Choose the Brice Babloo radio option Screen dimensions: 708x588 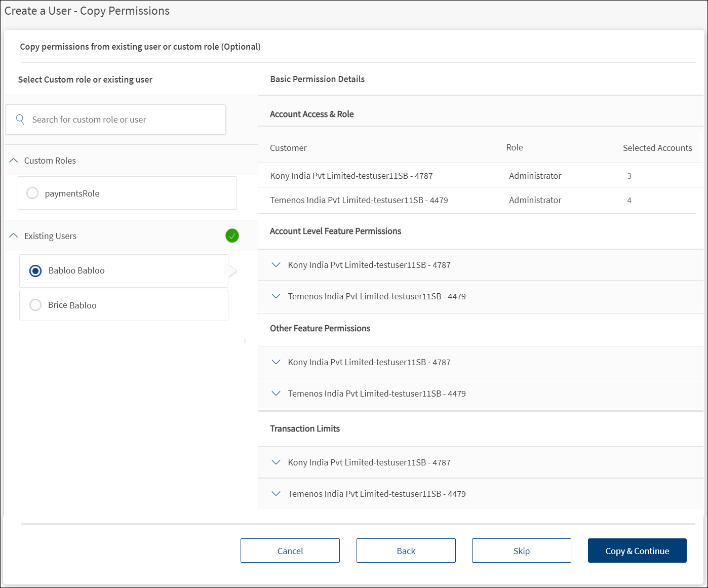tap(35, 305)
